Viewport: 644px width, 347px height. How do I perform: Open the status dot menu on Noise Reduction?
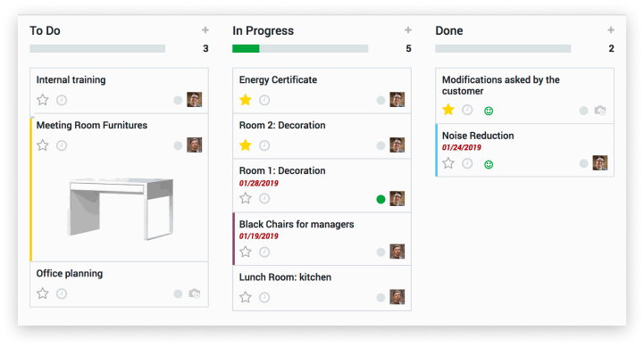(583, 163)
